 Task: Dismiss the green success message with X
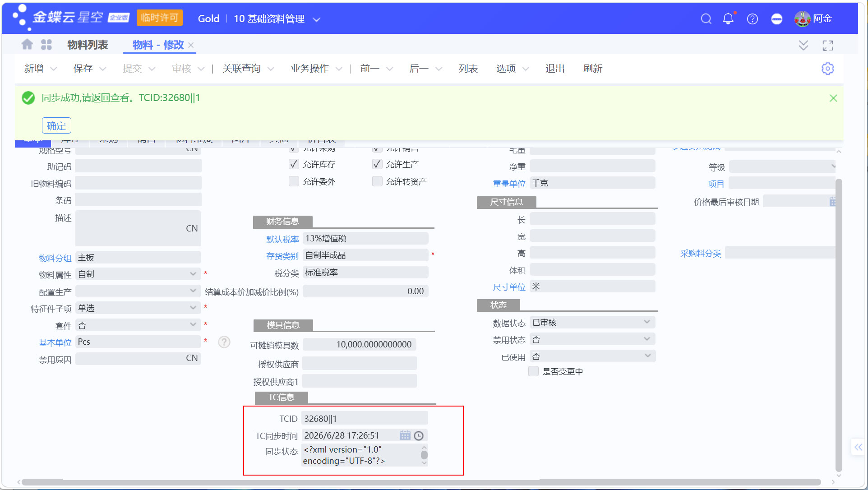(x=833, y=98)
